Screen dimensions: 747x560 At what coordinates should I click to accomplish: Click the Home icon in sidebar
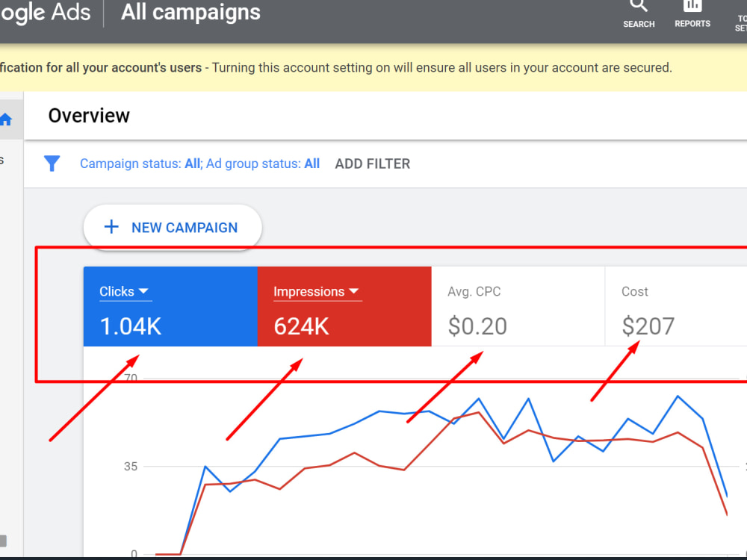6,119
